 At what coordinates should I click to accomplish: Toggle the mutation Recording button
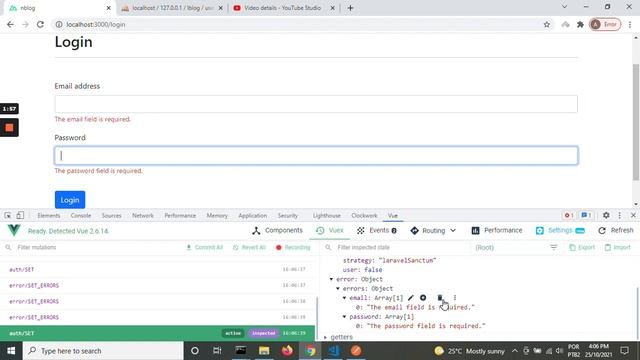293,247
